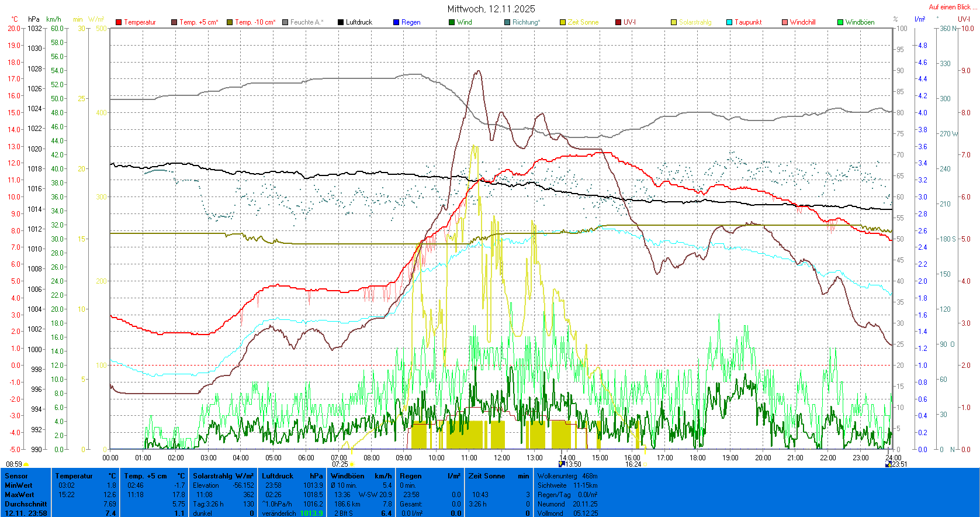
Task: Click the 'Feuchte A.' legend label
Action: pyautogui.click(x=306, y=22)
